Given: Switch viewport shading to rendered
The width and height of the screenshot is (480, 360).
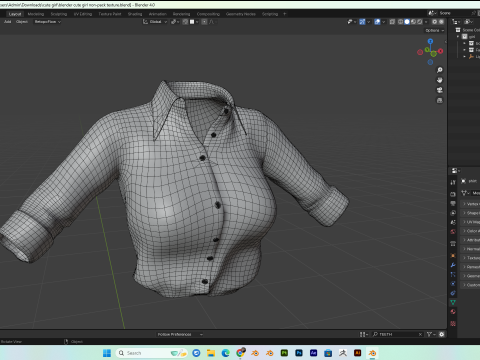Looking at the screenshot, I should (x=420, y=22).
